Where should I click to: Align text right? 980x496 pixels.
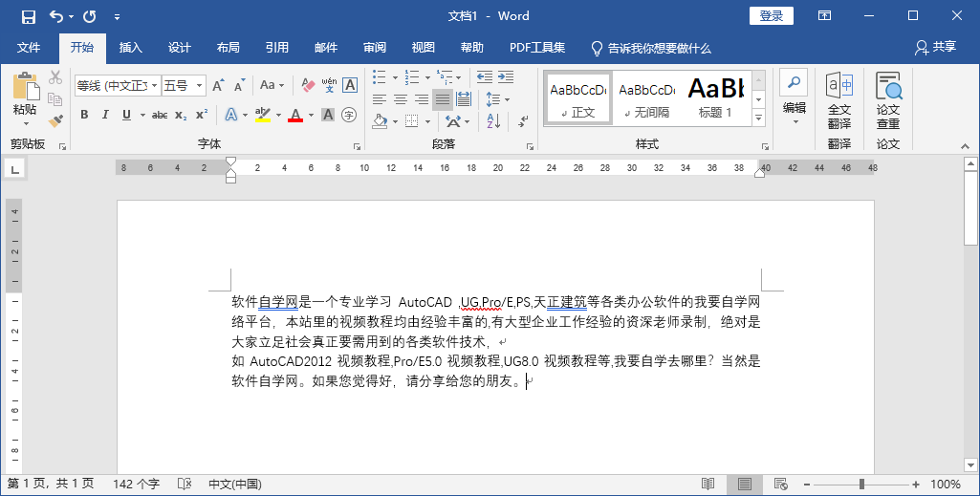pyautogui.click(x=422, y=99)
